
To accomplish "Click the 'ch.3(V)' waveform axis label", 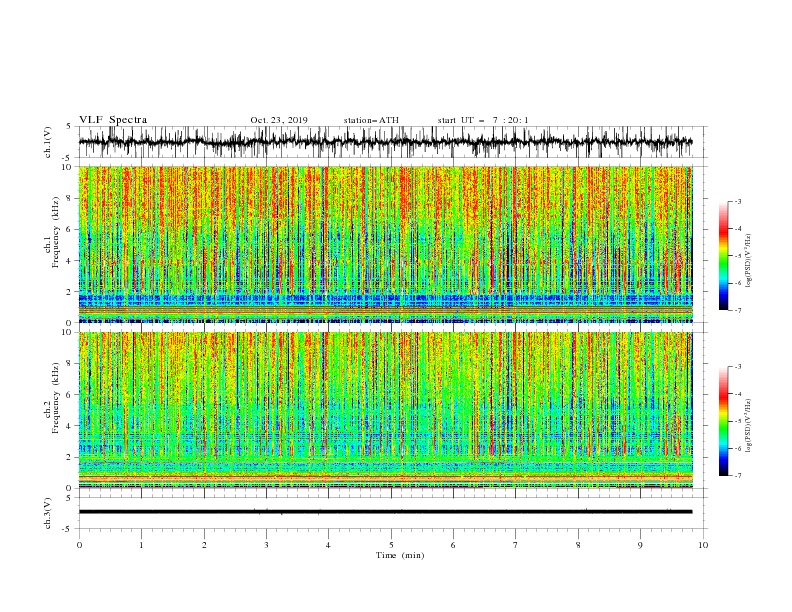I will (48, 513).
